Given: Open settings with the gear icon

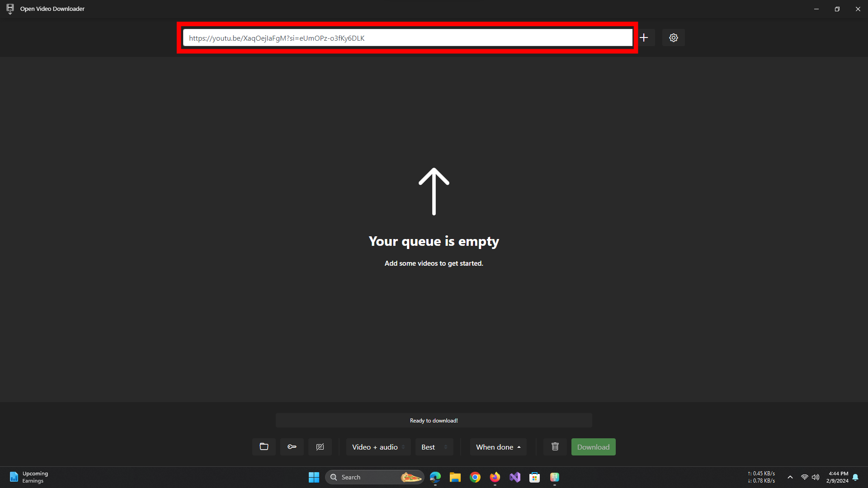Looking at the screenshot, I should pos(673,38).
